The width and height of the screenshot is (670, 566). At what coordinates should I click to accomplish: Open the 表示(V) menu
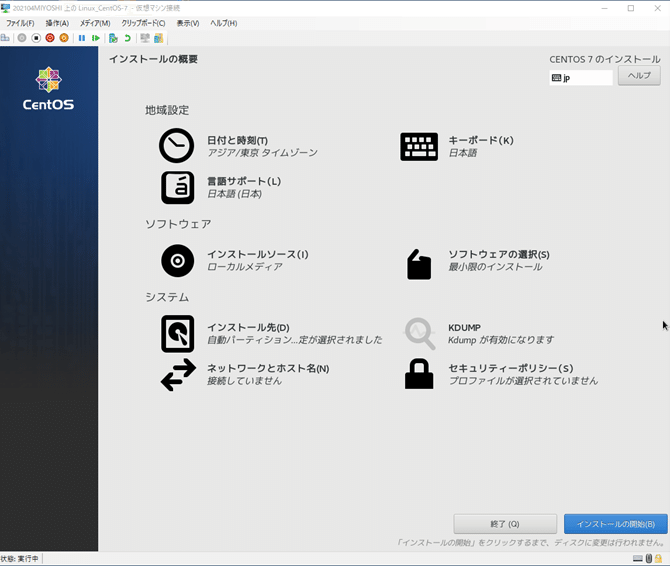pos(188,23)
